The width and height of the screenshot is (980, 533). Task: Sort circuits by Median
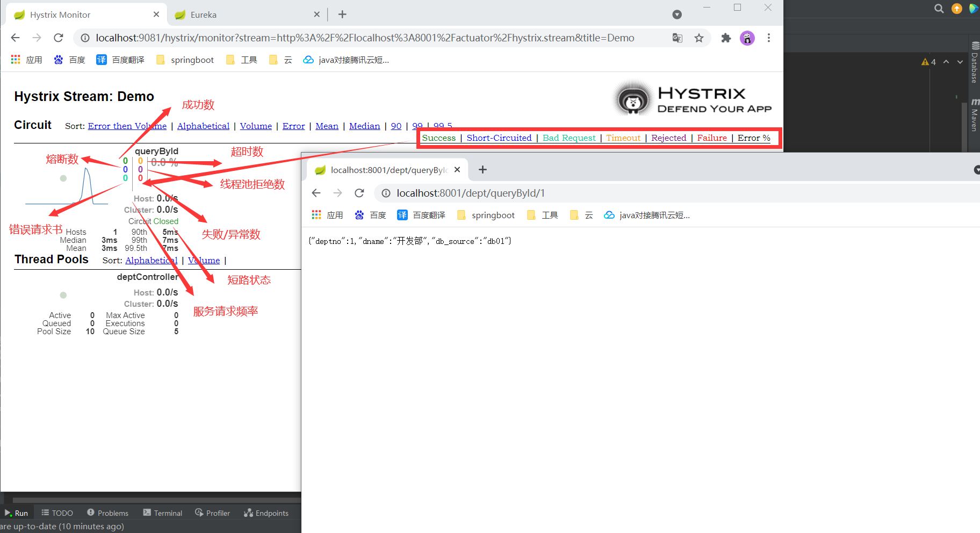(x=364, y=126)
